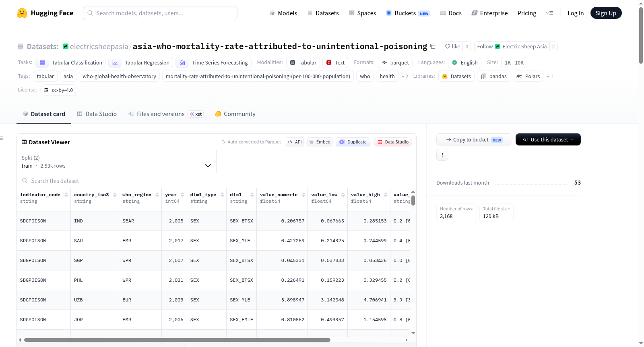Screen dimensions: 644x347
Task: Click the Duplicate button
Action: 353,142
